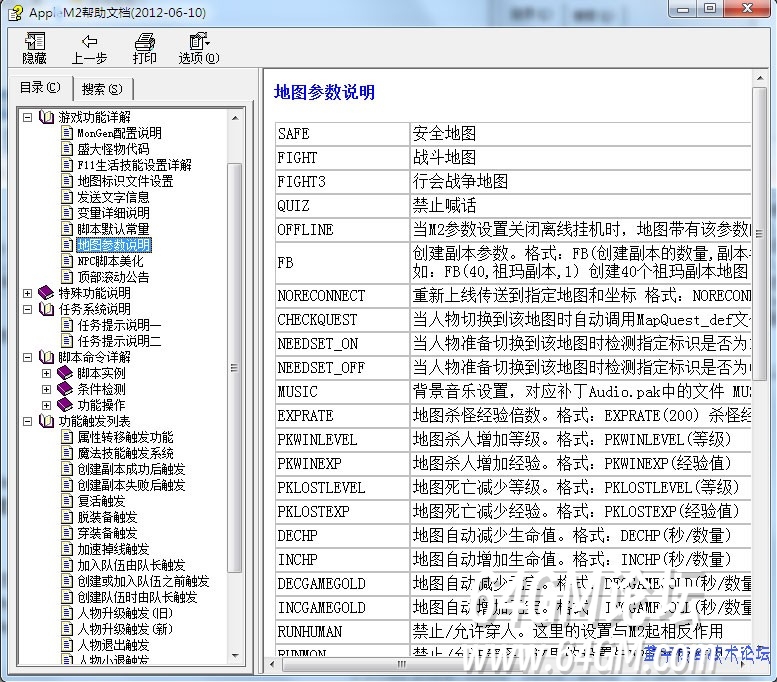Collapse the 功能触发列表 tree node
The height and width of the screenshot is (682, 777).
(x=28, y=421)
